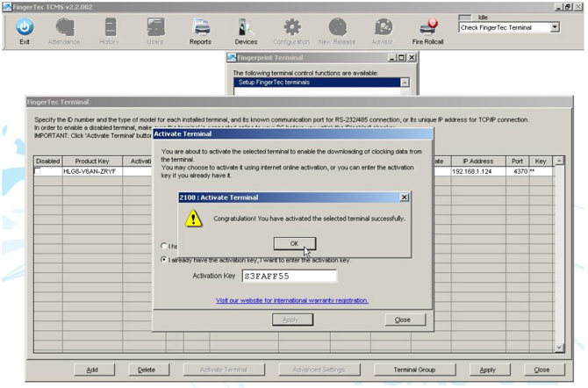The width and height of the screenshot is (588, 388).
Task: Click the Port column header
Action: coord(518,161)
